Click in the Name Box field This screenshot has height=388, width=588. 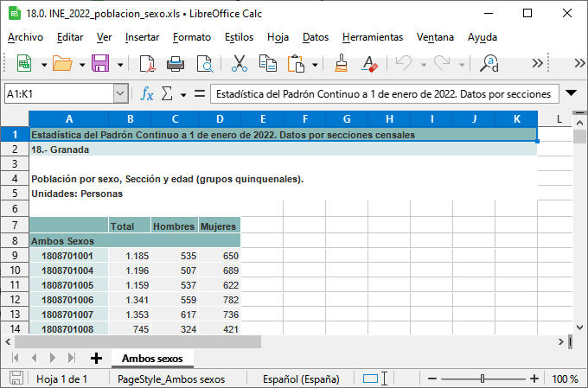(60, 93)
